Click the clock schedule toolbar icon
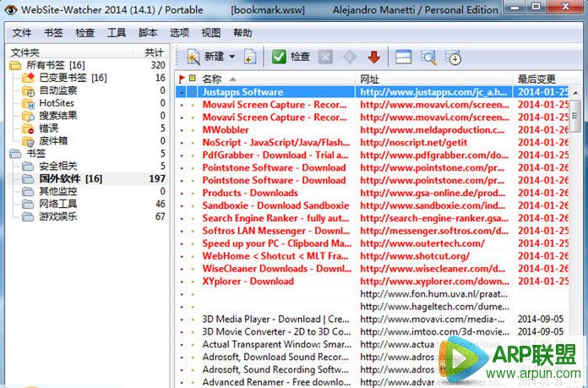Screen dimensions: 588x388 [x=454, y=57]
